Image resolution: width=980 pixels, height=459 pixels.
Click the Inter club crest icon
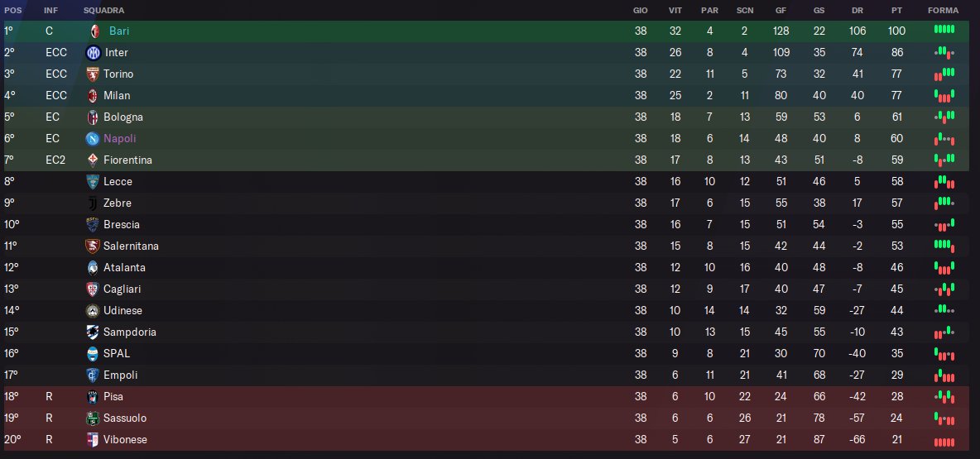point(93,52)
